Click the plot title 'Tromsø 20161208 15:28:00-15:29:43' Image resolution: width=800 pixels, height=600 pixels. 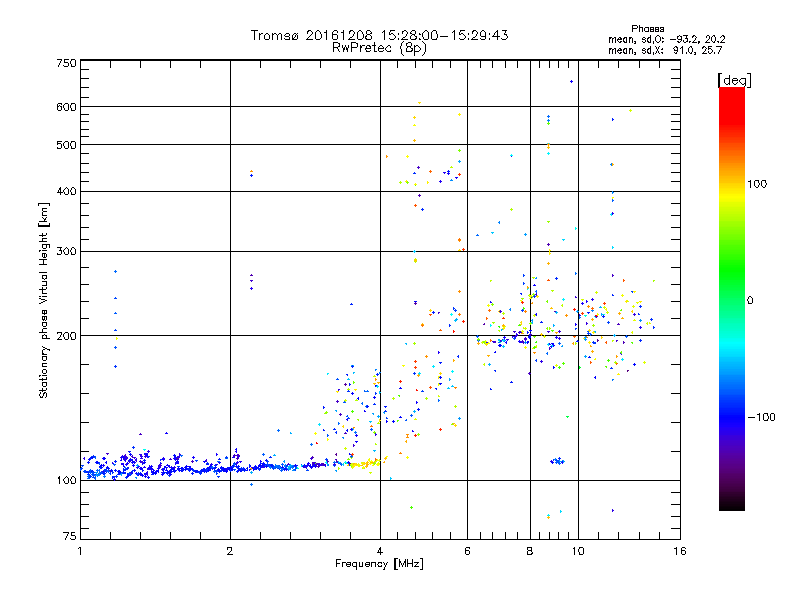coord(379,35)
